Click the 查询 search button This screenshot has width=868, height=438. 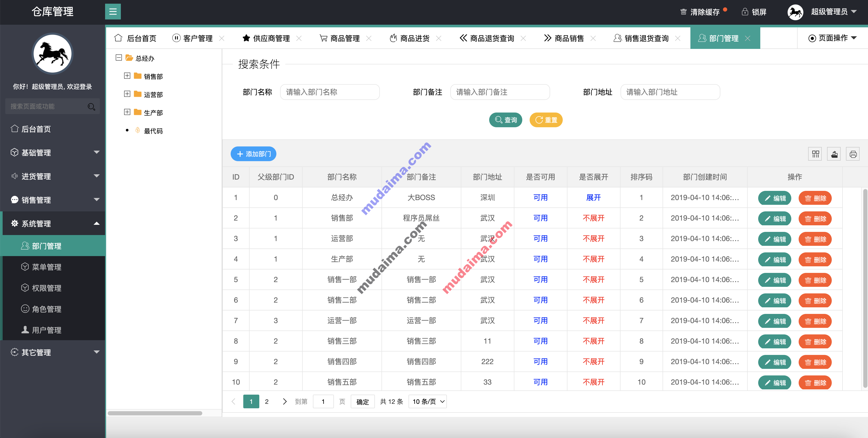click(x=505, y=120)
